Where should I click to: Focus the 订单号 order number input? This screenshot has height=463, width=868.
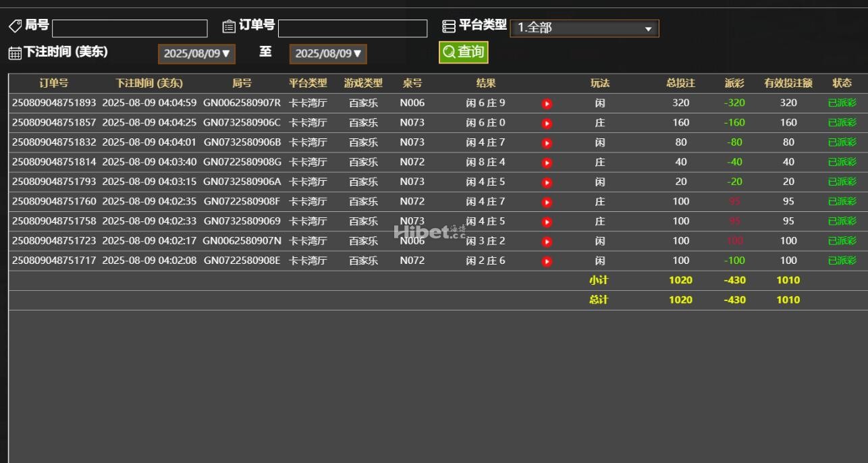tap(352, 28)
